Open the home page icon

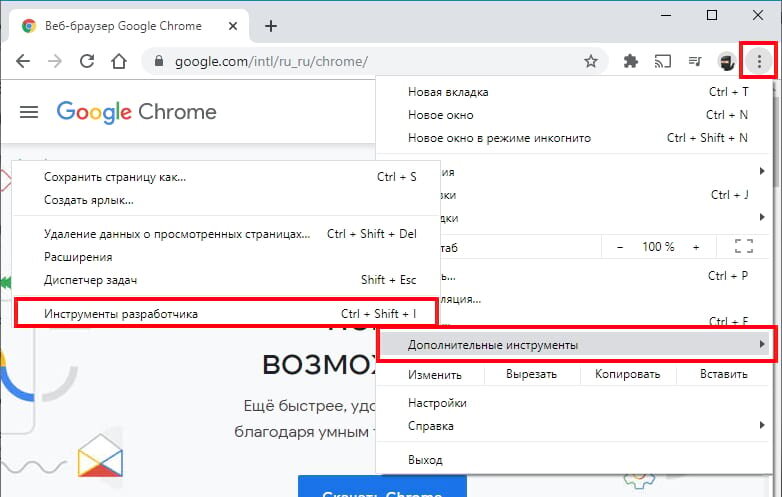coord(119,61)
